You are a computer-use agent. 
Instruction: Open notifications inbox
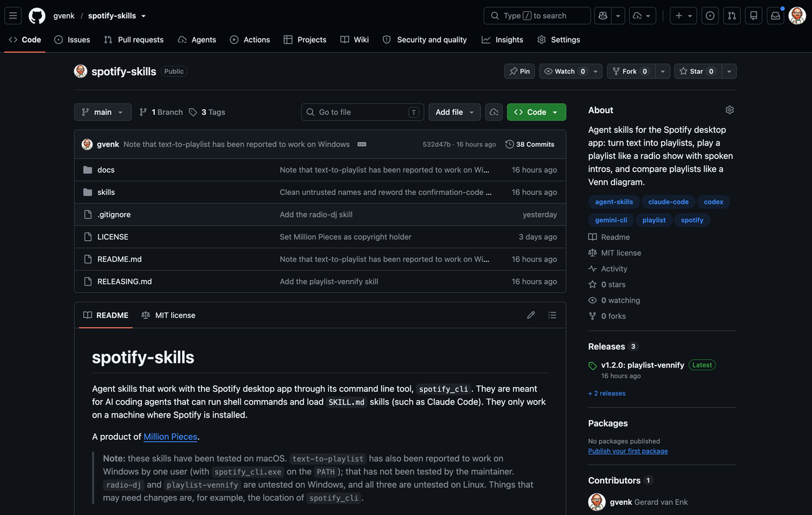click(775, 16)
